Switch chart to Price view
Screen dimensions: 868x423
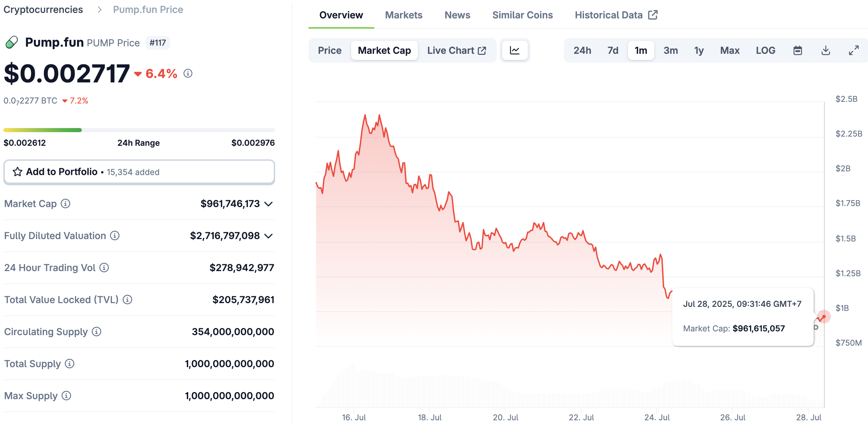tap(329, 50)
